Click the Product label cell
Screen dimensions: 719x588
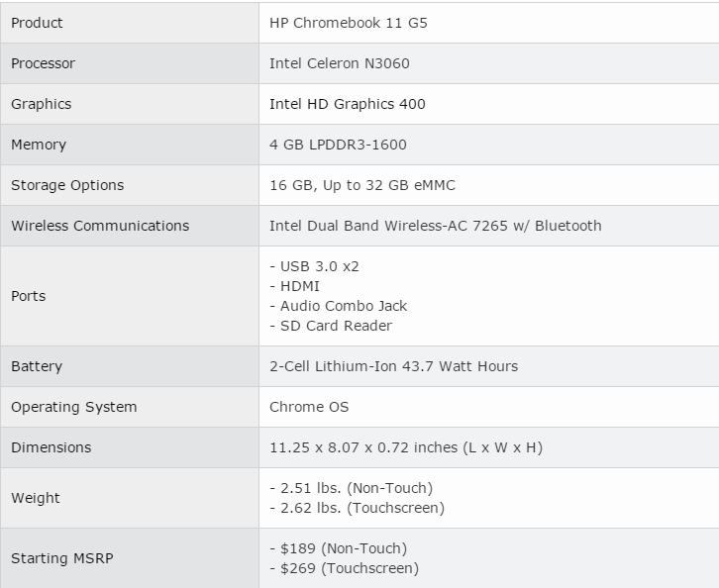(37, 23)
